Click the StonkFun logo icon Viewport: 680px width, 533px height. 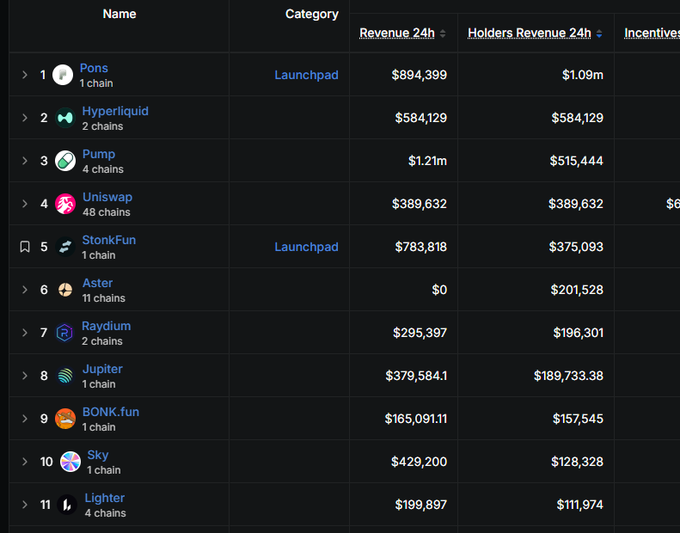click(65, 247)
